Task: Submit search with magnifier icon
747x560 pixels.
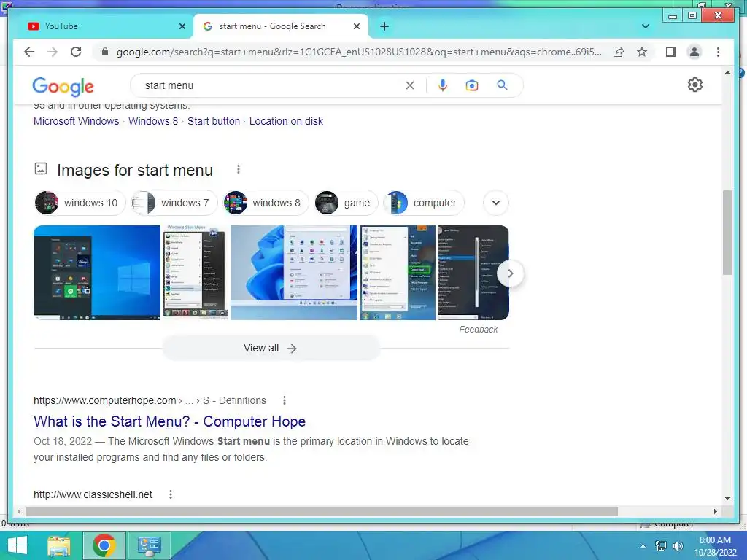Action: click(x=502, y=85)
